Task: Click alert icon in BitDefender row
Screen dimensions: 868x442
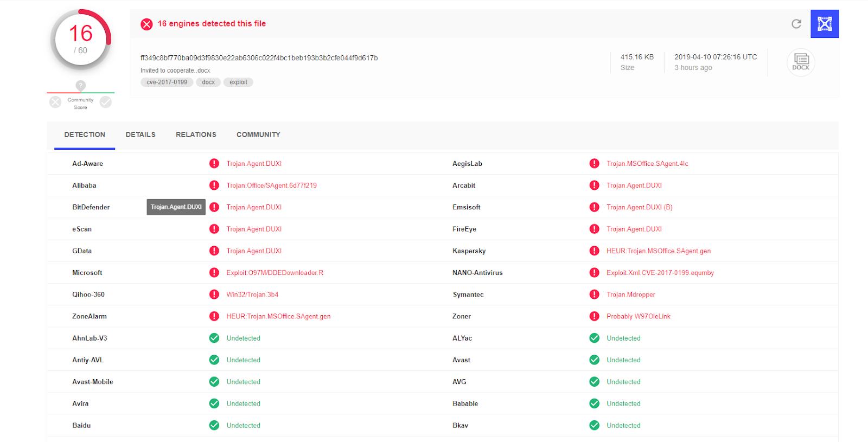Action: coord(214,207)
